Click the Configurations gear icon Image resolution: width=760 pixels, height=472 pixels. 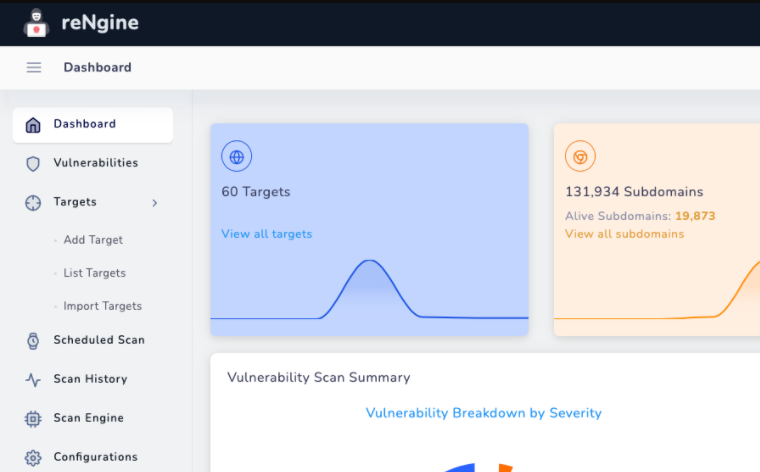pos(33,457)
